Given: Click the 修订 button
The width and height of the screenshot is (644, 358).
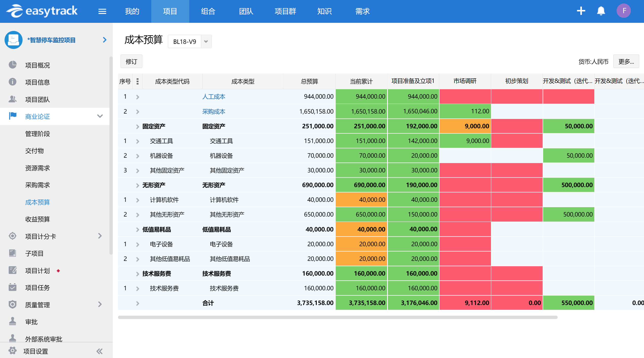Looking at the screenshot, I should coord(131,62).
